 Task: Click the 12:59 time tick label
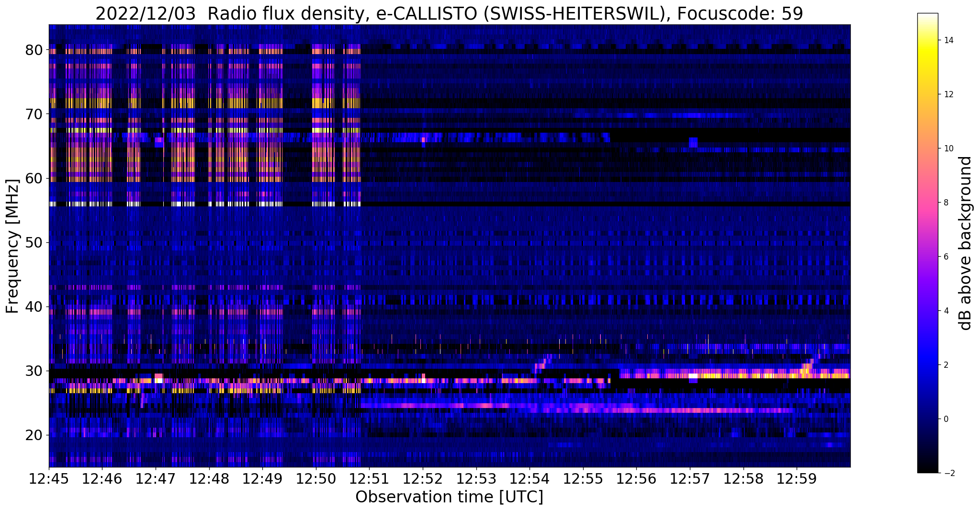click(x=797, y=478)
